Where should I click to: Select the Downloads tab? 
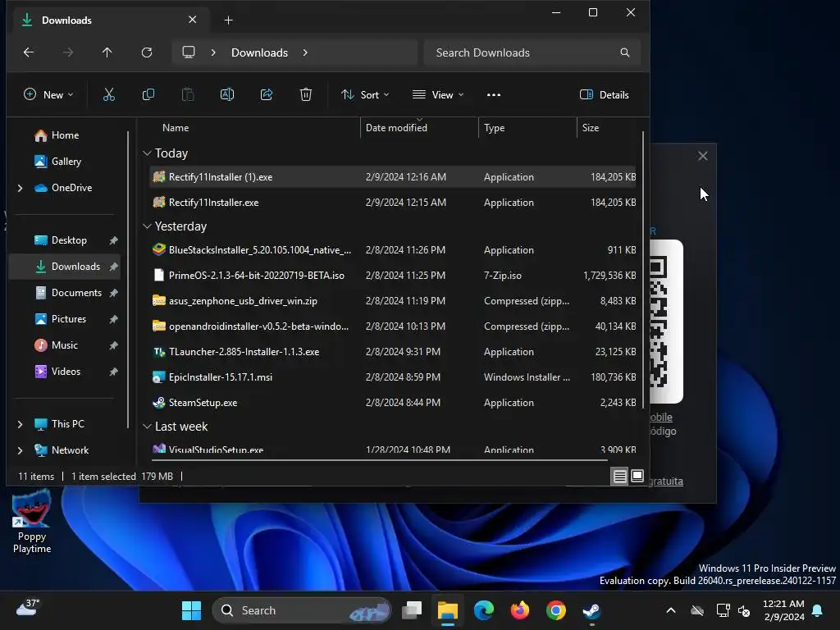[109, 21]
